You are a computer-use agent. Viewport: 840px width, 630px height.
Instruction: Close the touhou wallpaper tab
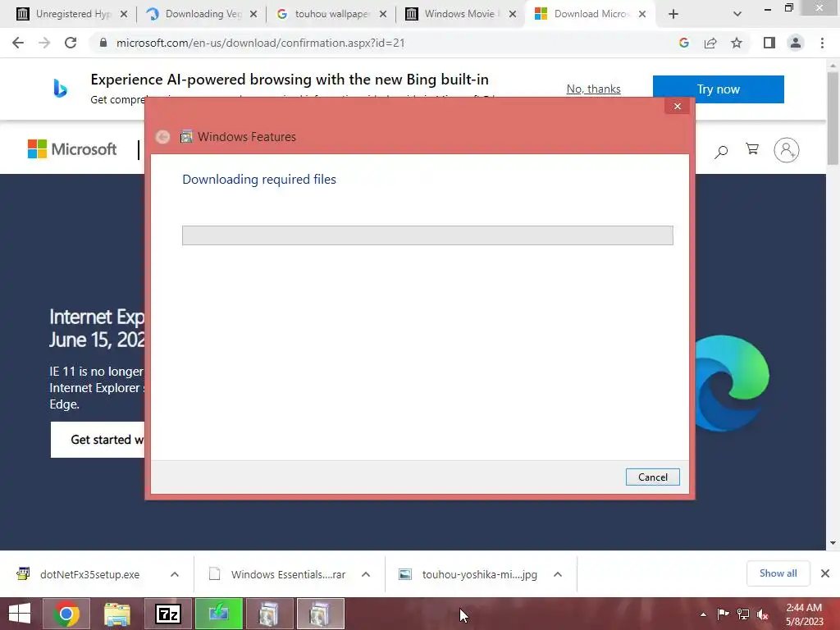tap(383, 15)
